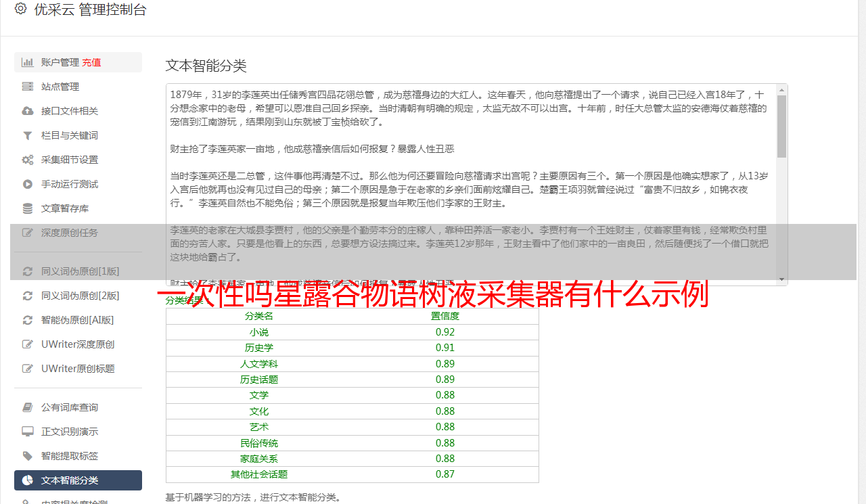This screenshot has width=866, height=504.
Task: Select UWriter原创标题 menu item
Action: tap(78, 369)
